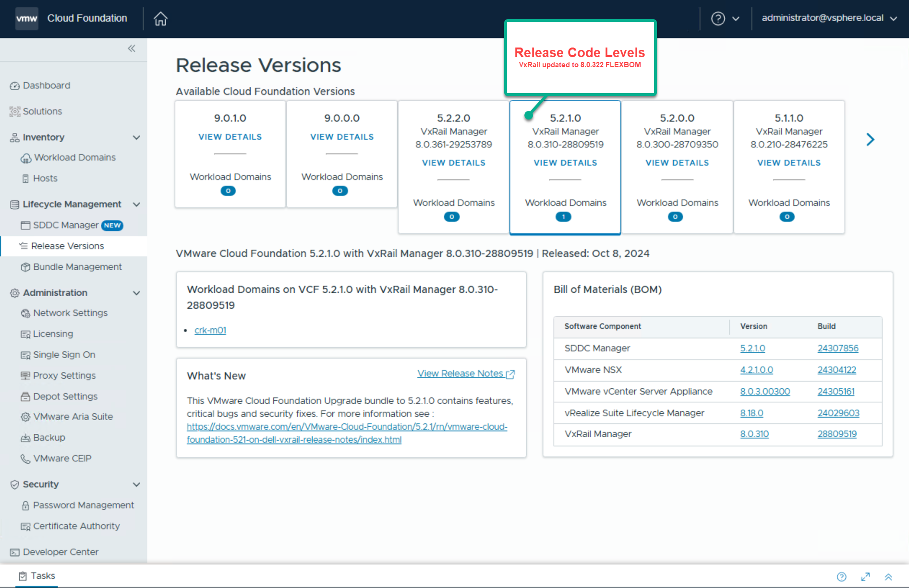Viewport: 909px width, 588px height.
Task: Click the VxRail Manager build 28809519 link
Action: (836, 434)
